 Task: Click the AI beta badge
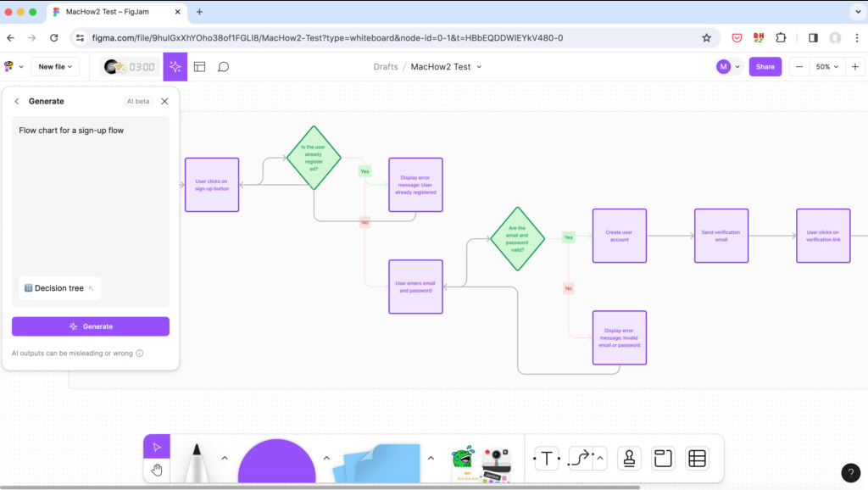pos(138,102)
